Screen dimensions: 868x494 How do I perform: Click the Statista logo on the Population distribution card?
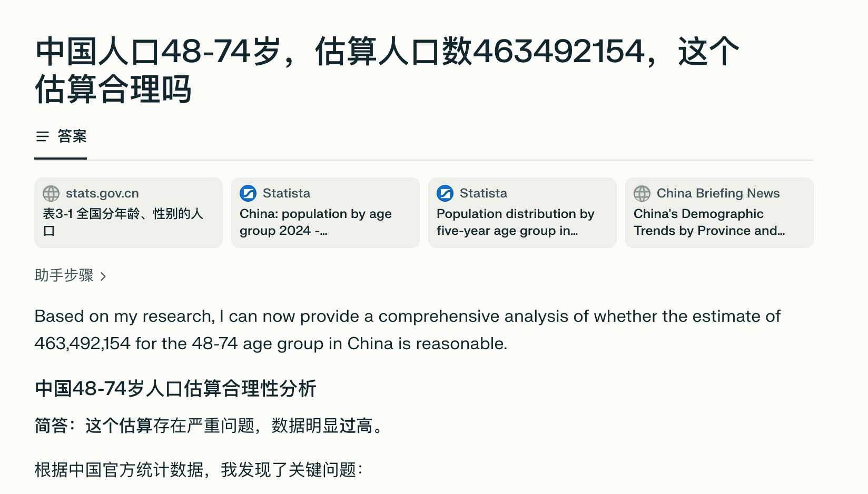coord(445,193)
